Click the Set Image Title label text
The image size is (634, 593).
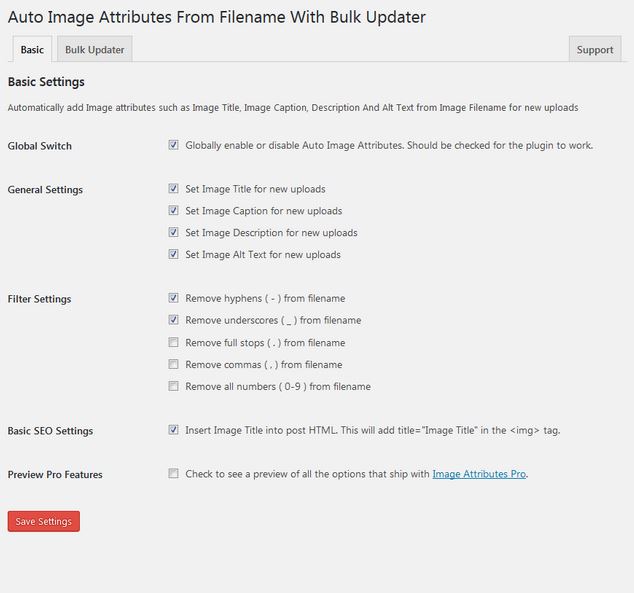[x=255, y=189]
